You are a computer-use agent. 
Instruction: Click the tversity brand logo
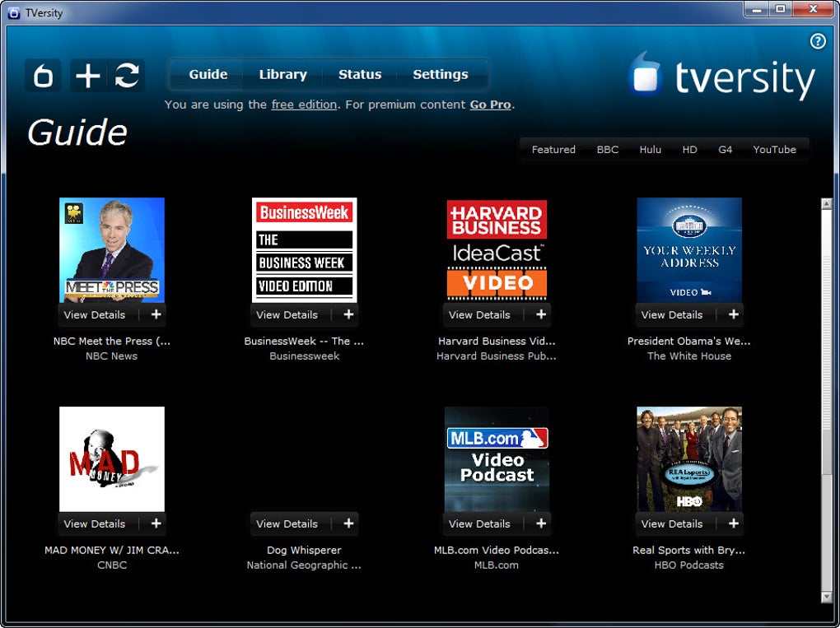pyautogui.click(x=721, y=77)
